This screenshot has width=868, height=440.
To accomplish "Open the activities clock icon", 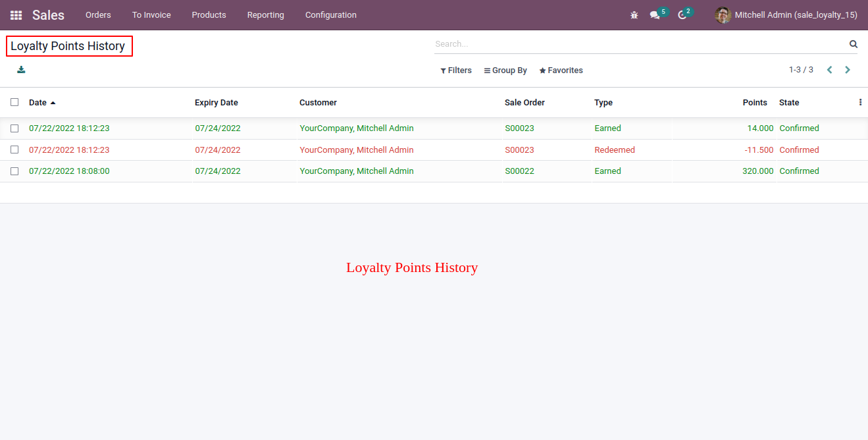I will coord(682,14).
